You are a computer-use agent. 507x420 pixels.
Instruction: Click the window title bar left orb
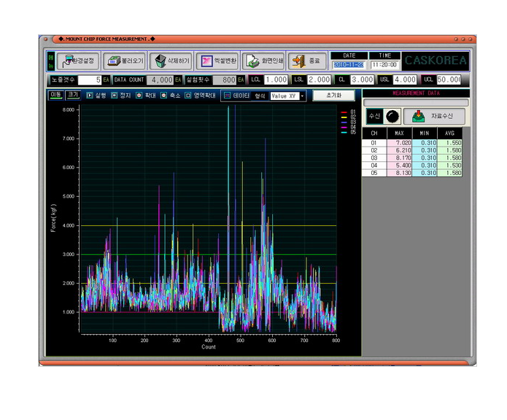point(45,39)
